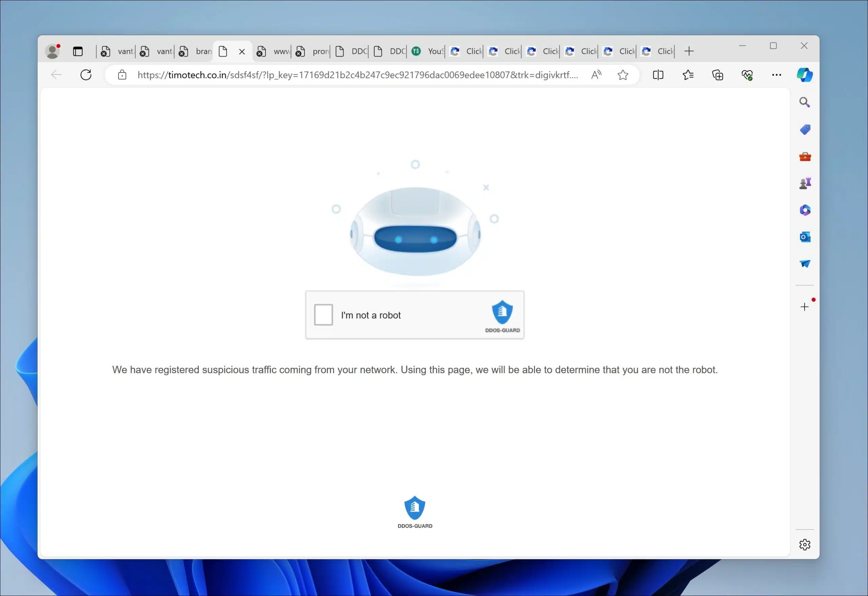This screenshot has width=868, height=596.
Task: Switch to the 'www' tab
Action: tap(272, 51)
